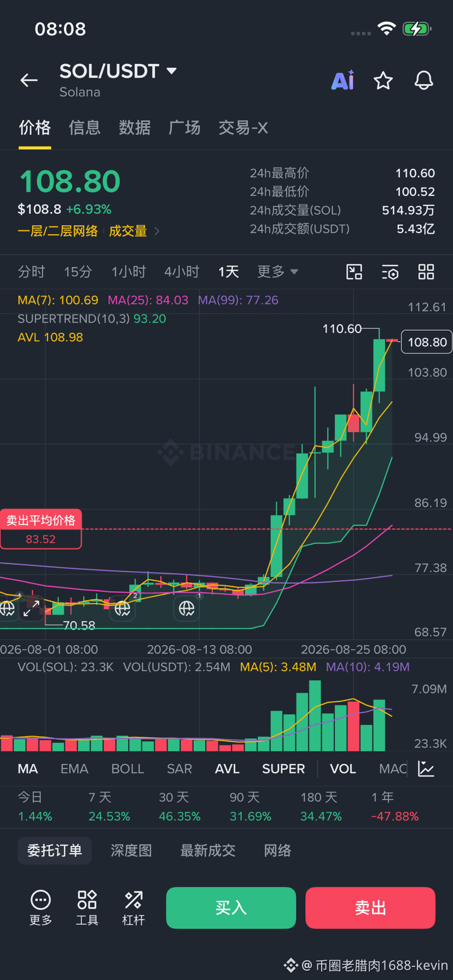Open the 杠杆 leverage icon
This screenshot has width=453, height=980.
(x=133, y=908)
